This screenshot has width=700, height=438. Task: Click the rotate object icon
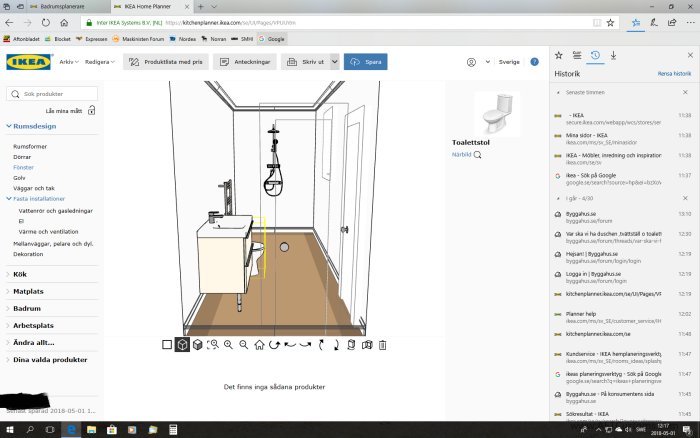click(351, 345)
